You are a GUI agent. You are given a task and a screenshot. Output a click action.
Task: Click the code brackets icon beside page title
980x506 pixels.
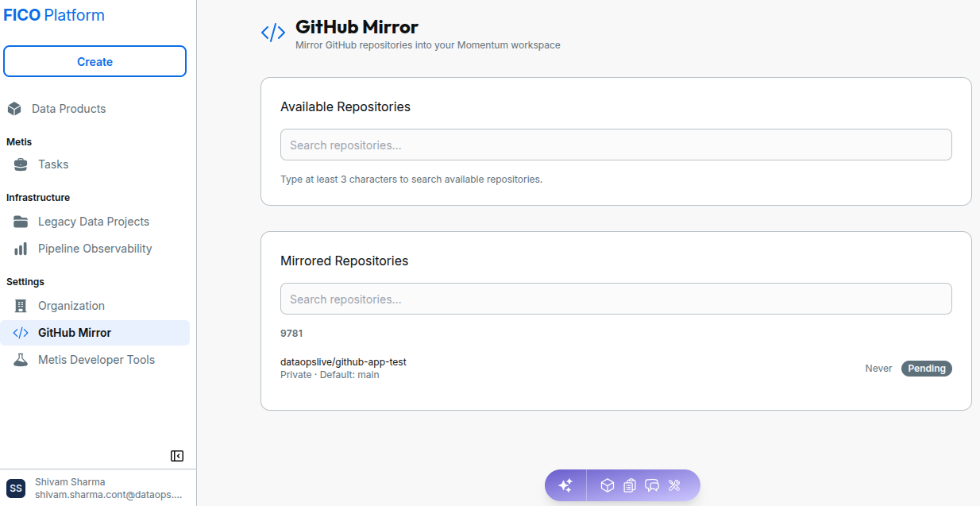pos(273,33)
